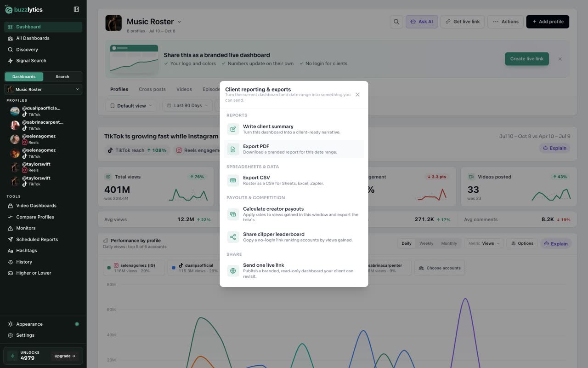Switch chart granularity to Monthly
Screen dimensions: 588x368
[449, 243]
